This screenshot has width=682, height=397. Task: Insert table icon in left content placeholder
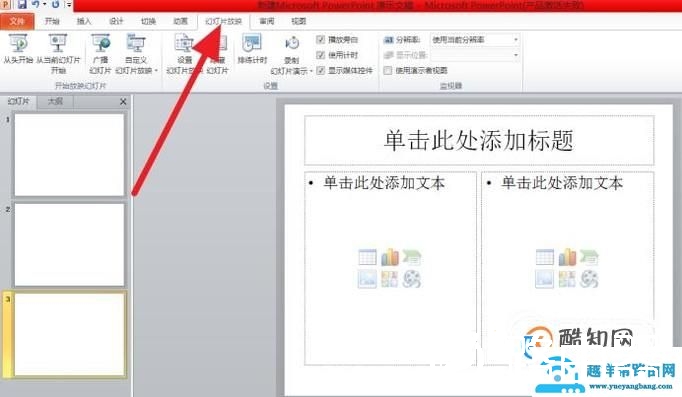(x=368, y=257)
